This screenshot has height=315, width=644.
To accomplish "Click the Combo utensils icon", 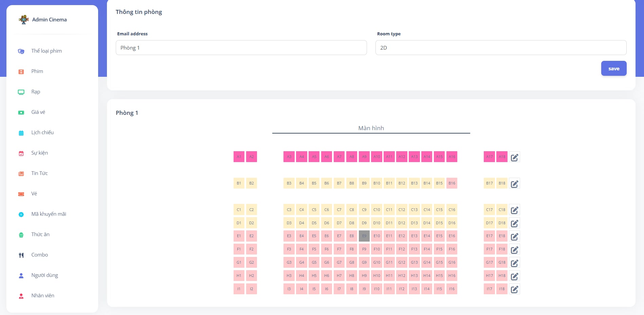I will point(21,255).
